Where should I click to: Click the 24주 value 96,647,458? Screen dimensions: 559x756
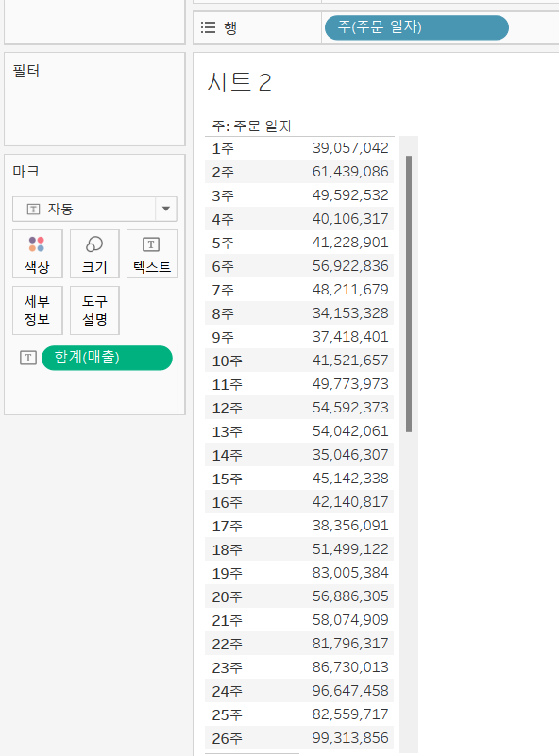tap(350, 691)
